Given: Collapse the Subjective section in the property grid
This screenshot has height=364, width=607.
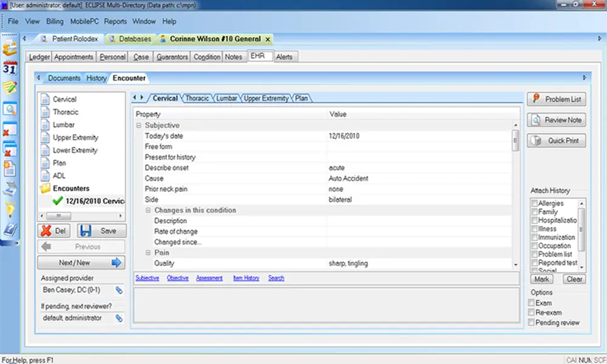Looking at the screenshot, I should [x=140, y=125].
